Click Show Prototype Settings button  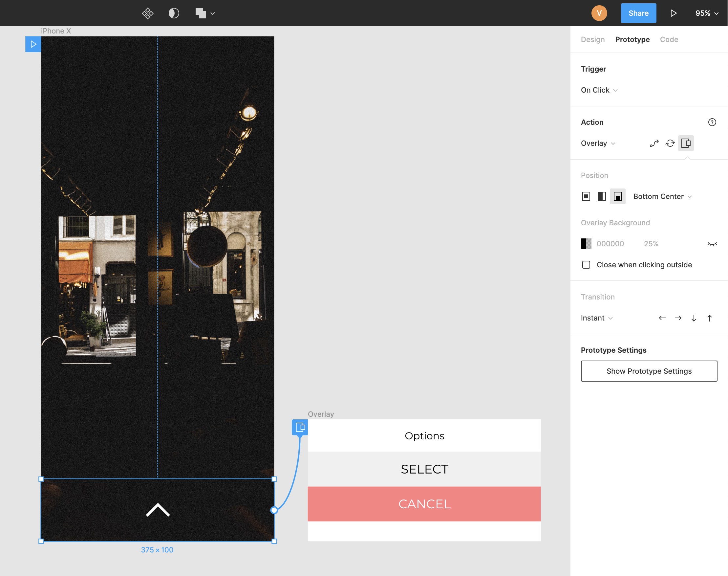pos(649,371)
